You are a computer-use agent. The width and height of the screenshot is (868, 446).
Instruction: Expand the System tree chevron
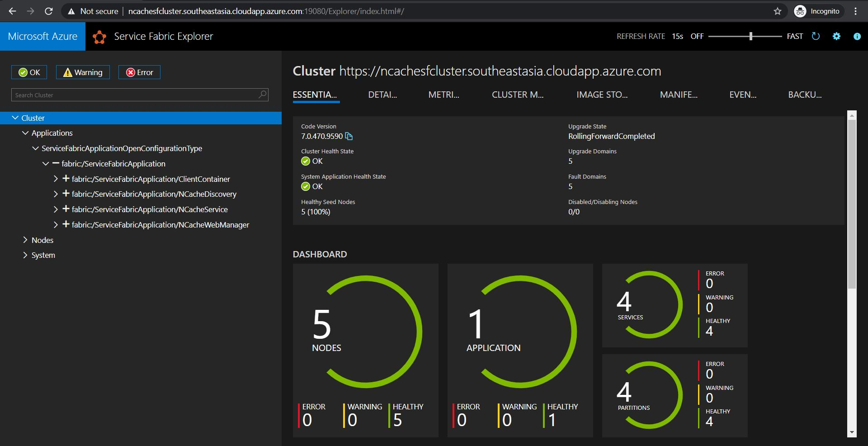(x=25, y=255)
